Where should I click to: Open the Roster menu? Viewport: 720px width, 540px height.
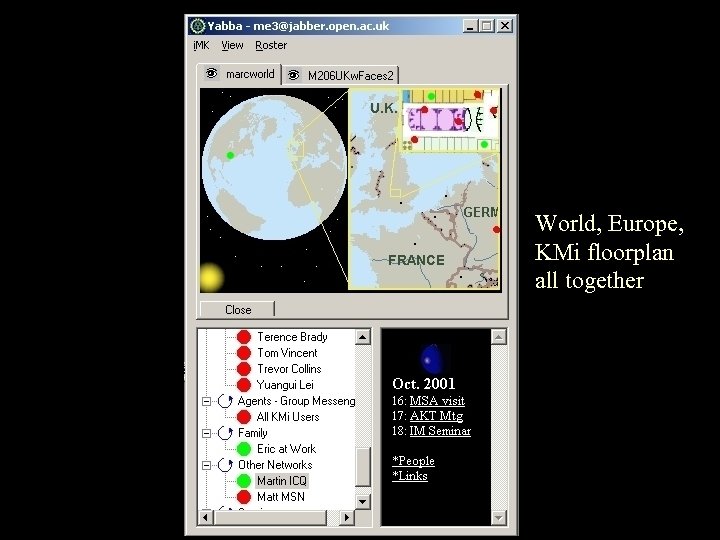[x=271, y=45]
